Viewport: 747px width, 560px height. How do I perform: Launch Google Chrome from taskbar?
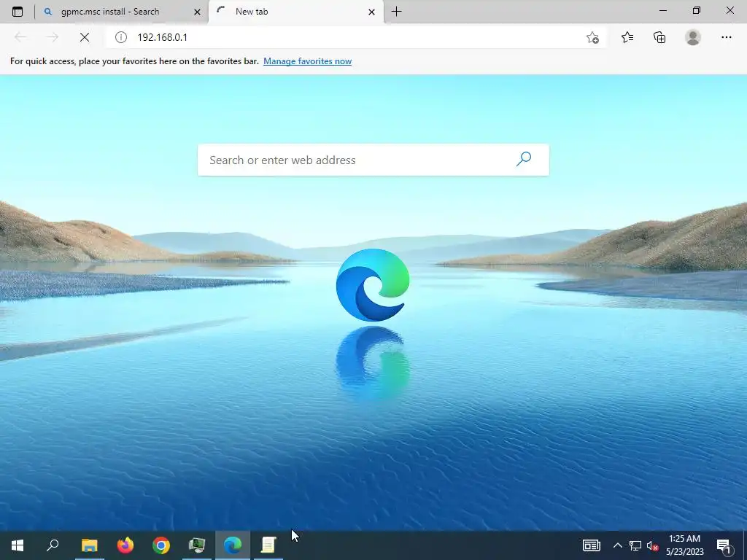coord(161,545)
